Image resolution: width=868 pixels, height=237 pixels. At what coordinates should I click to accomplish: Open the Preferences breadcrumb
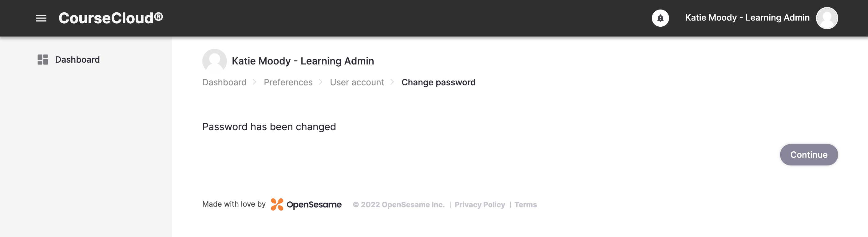(x=288, y=83)
